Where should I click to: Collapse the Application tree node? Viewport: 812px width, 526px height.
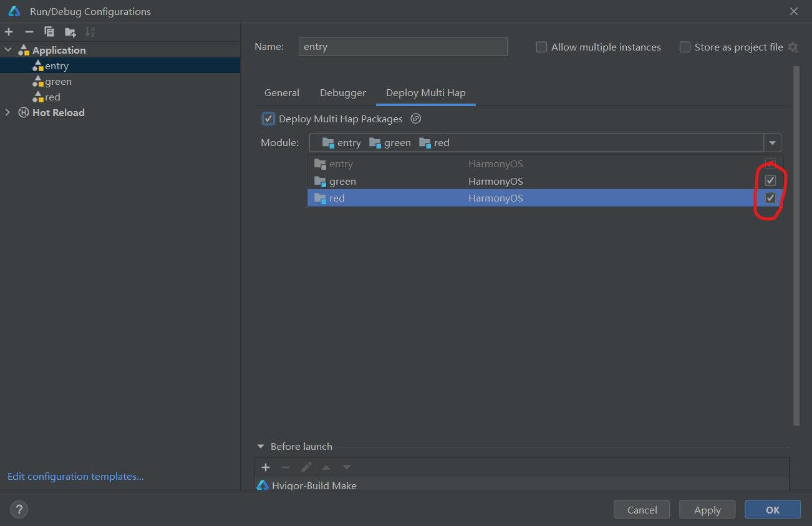(x=8, y=50)
